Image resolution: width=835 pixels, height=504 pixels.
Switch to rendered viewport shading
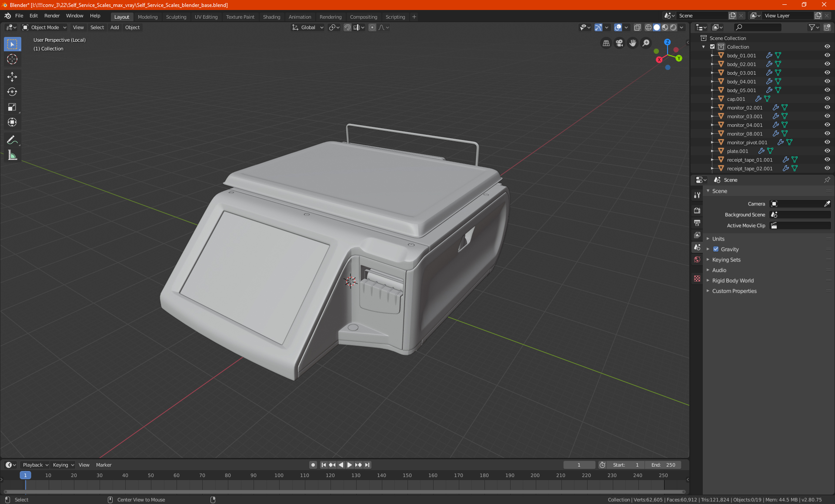click(x=673, y=27)
